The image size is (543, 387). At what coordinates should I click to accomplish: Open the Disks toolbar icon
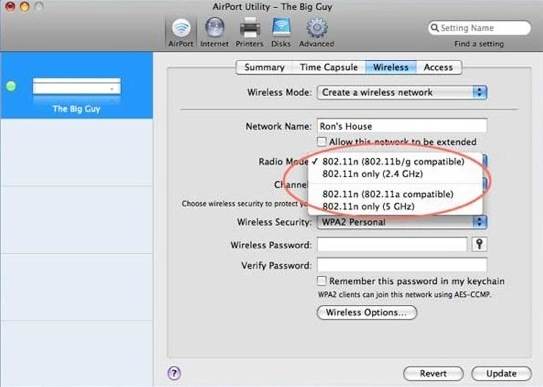[281, 32]
